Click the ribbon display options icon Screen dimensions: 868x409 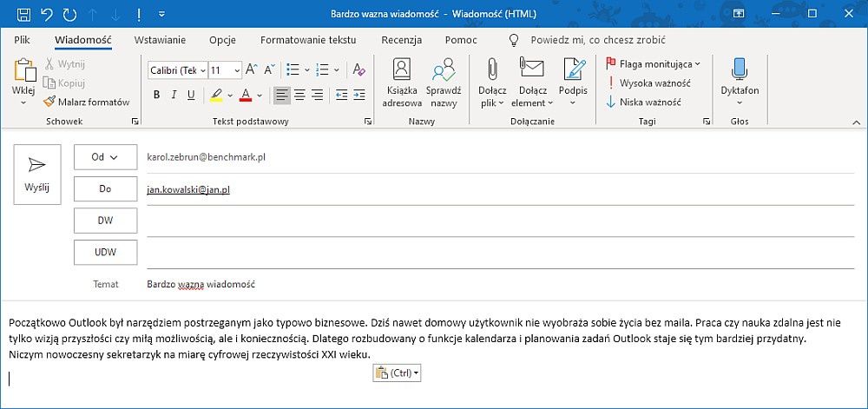coord(739,14)
